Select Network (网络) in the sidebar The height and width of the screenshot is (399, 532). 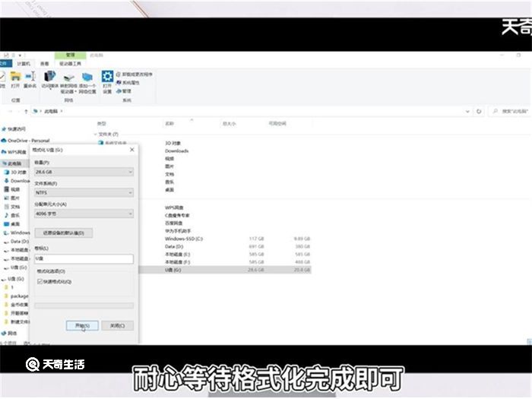pyautogui.click(x=9, y=333)
